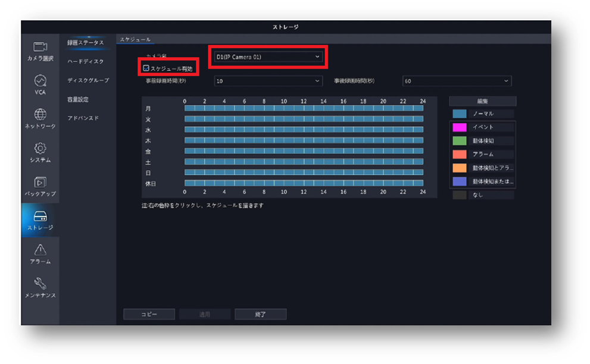Pick the なし dark color swatch
This screenshot has height=364, width=590.
pyautogui.click(x=460, y=194)
